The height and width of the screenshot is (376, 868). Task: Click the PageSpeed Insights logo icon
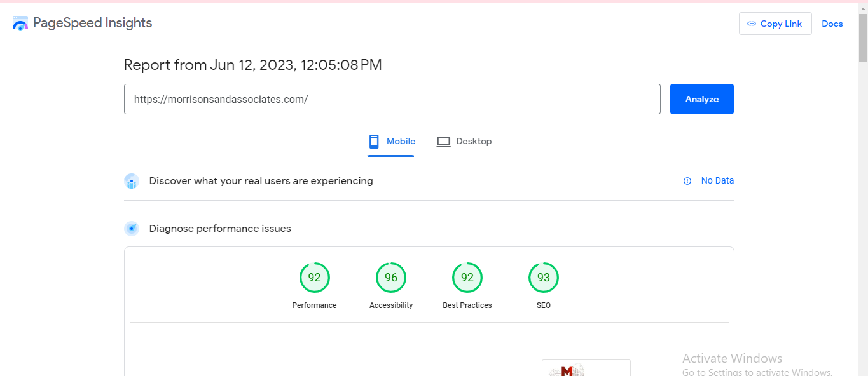(20, 23)
